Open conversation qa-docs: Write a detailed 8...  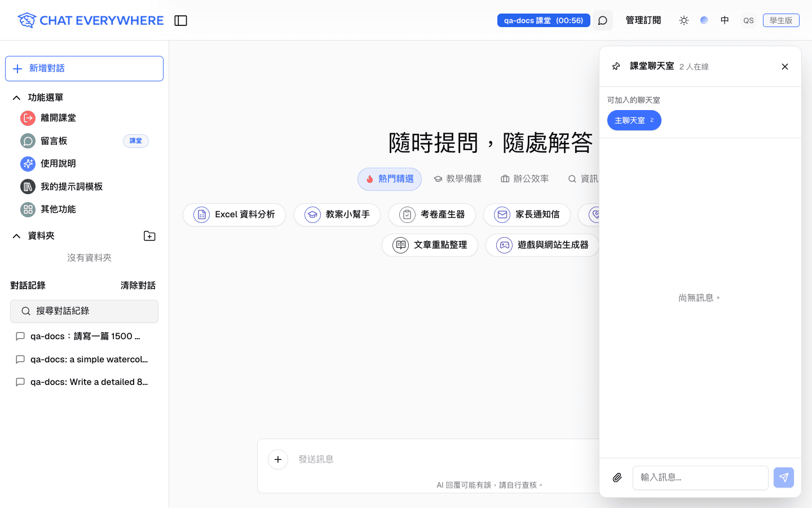pos(85,382)
